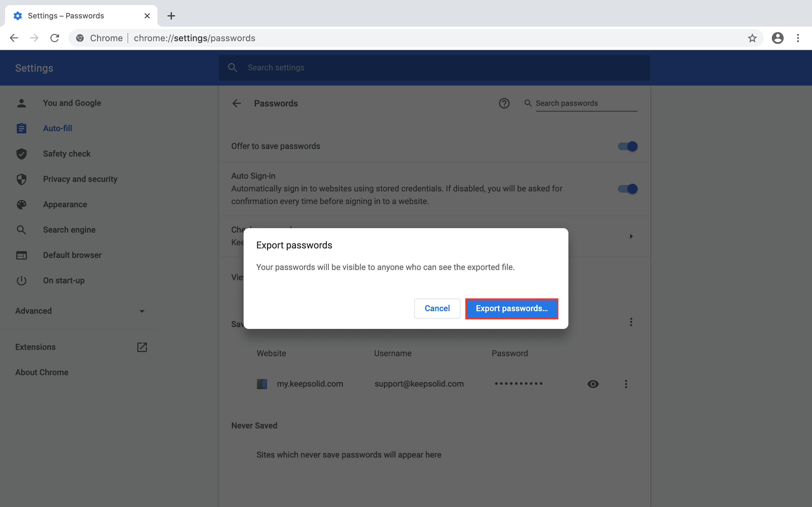This screenshot has width=812, height=507.
Task: Click the three-dot menu for keepsolid entry
Action: point(626,384)
